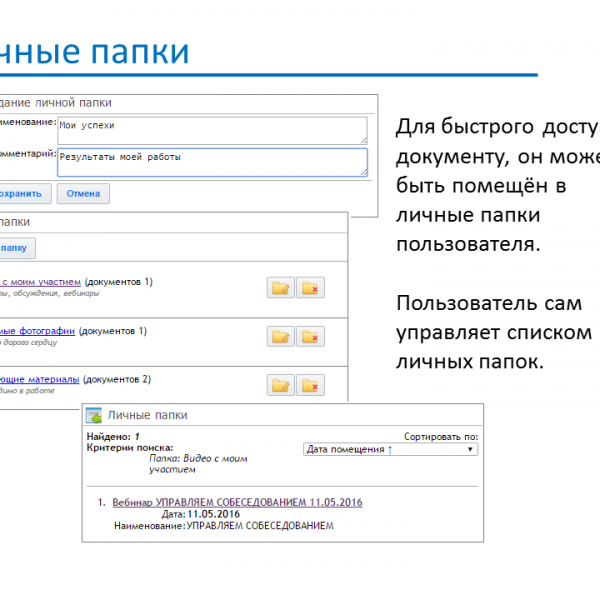The image size is (600, 600).
Task: Click comment field with 'Результаты моей работы'
Action: click(x=210, y=162)
